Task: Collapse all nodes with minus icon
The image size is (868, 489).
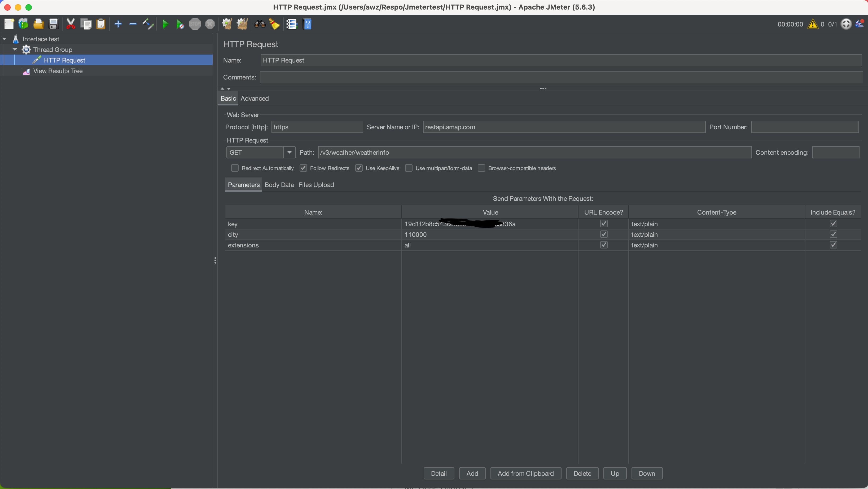Action: click(133, 24)
